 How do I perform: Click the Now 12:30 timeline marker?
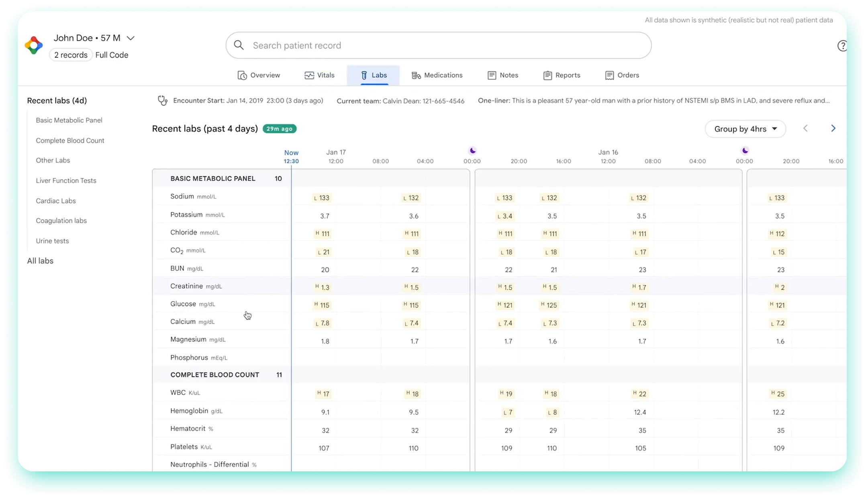click(291, 157)
